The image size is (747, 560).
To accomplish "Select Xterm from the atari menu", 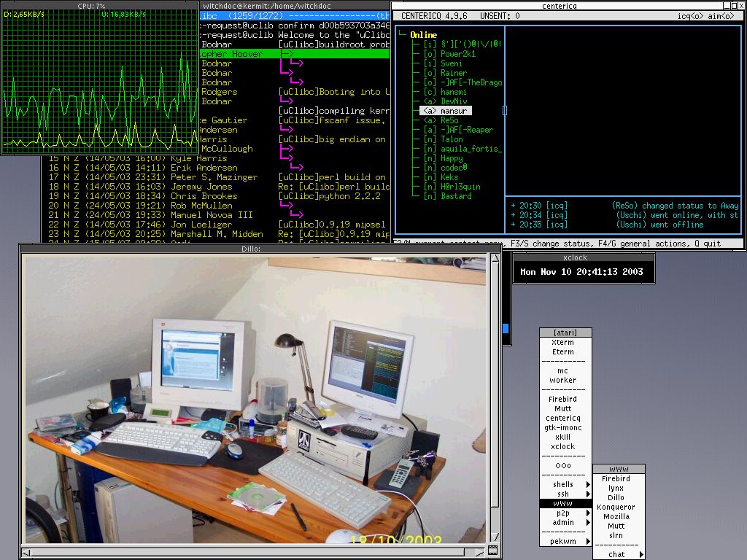I will click(562, 342).
